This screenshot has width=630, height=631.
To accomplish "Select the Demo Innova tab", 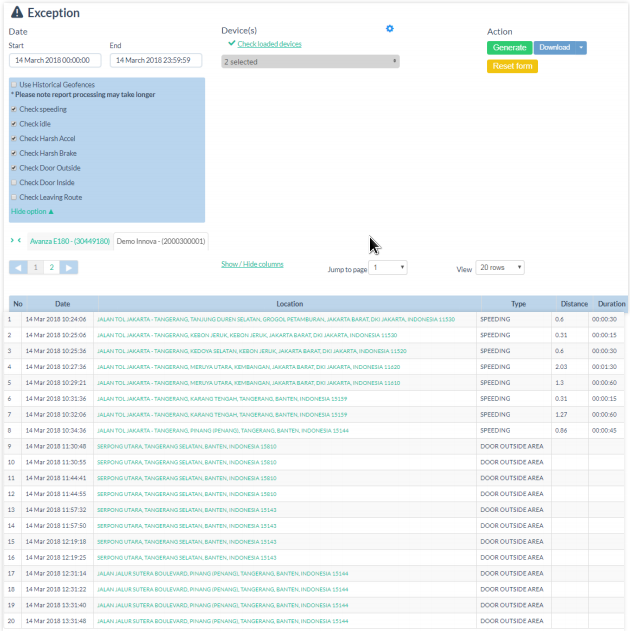I will [x=160, y=241].
